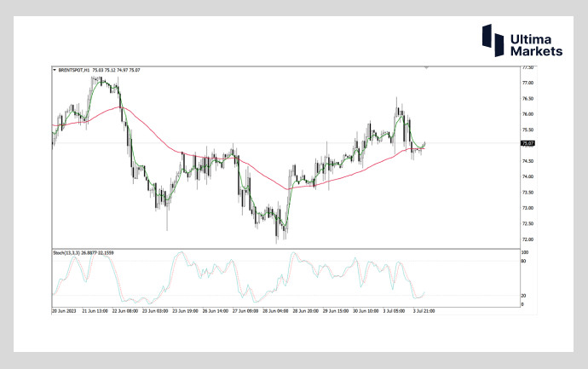This screenshot has height=369, width=588.
Task: Click the 27 Jun 09:00 time label
Action: 245,311
